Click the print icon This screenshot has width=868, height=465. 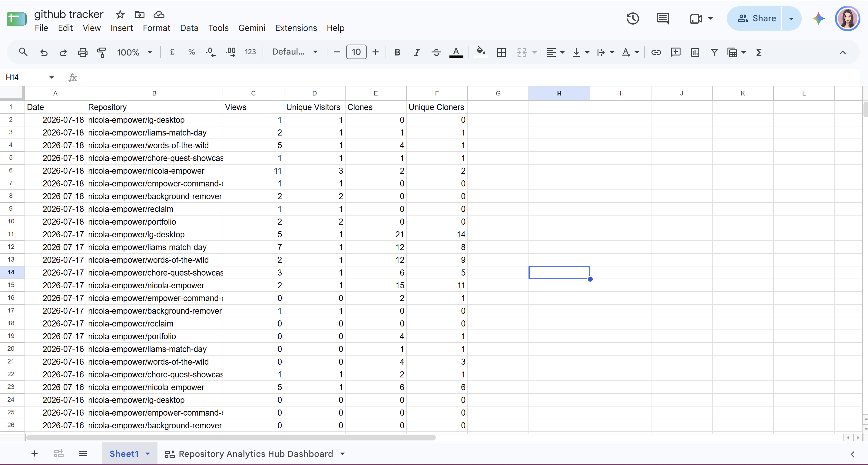[82, 52]
